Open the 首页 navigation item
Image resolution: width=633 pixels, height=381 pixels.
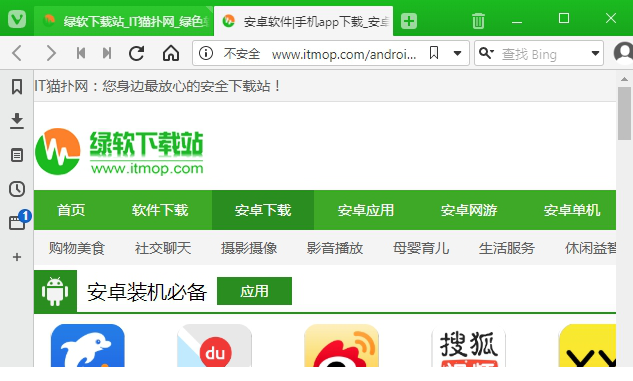[x=71, y=210]
